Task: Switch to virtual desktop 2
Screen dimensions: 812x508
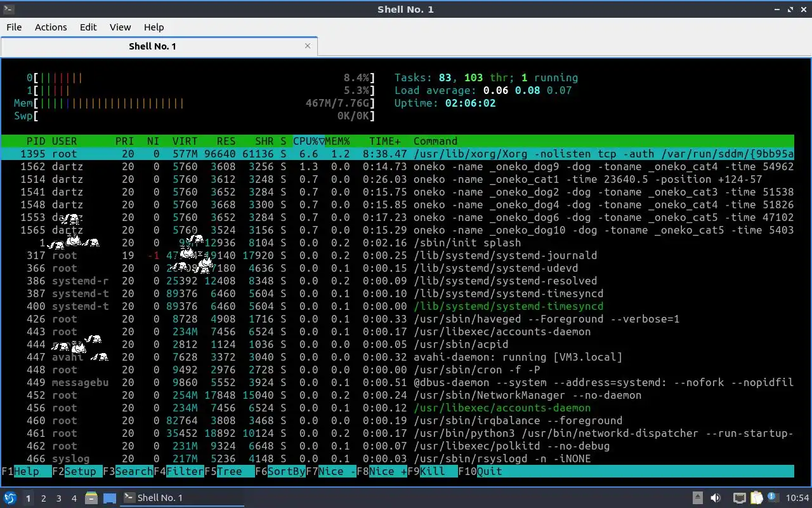Action: pyautogui.click(x=44, y=498)
